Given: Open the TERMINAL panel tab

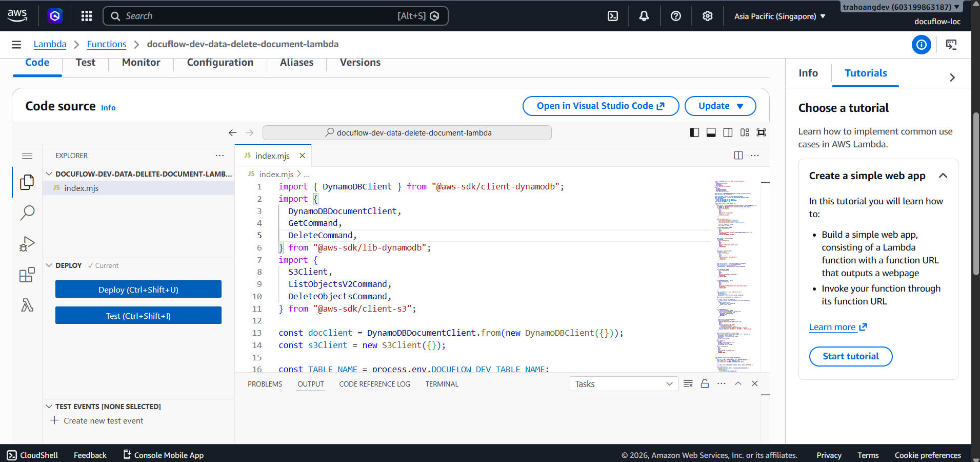Looking at the screenshot, I should coord(442,384).
